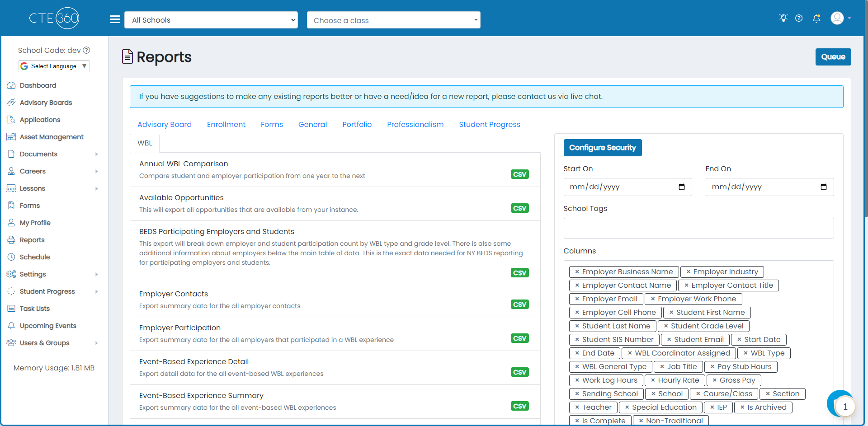Open Schedule in sidebar
Viewport: 868px width, 426px height.
pos(35,257)
